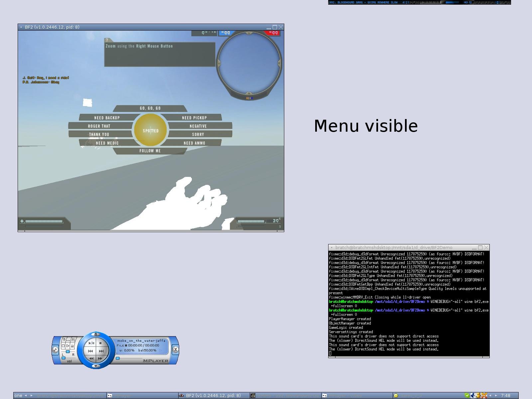Maximize the BF2 window
Viewport: 532px width, 399px height.
(x=275, y=27)
